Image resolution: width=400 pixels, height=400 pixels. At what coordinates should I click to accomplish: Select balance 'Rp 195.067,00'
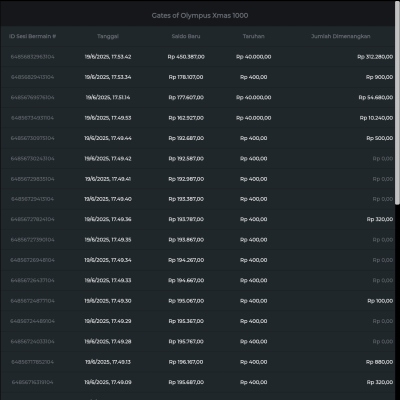point(186,301)
